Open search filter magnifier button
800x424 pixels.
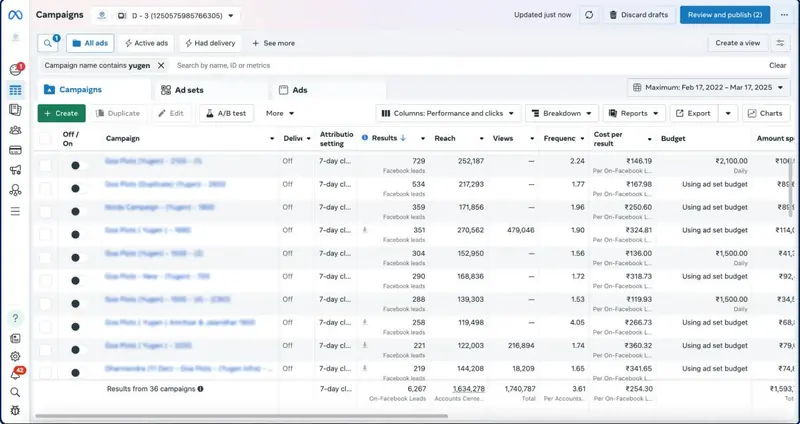pyautogui.click(x=48, y=43)
